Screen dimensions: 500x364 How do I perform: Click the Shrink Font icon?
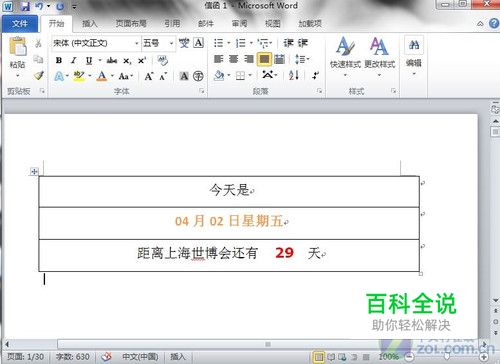pos(163,77)
